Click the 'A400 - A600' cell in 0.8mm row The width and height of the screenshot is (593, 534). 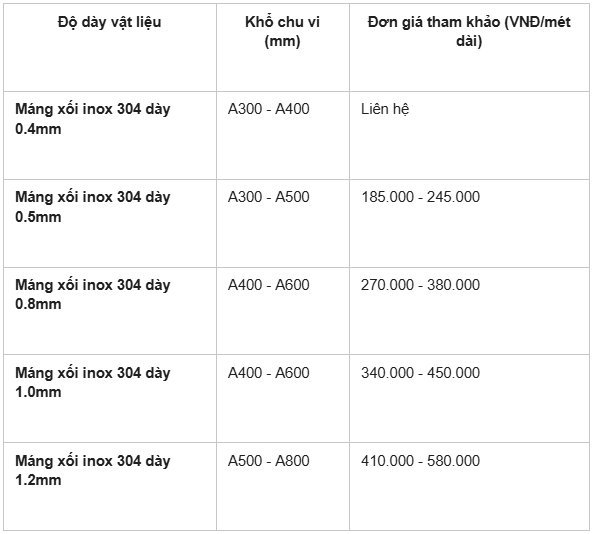pyautogui.click(x=283, y=311)
